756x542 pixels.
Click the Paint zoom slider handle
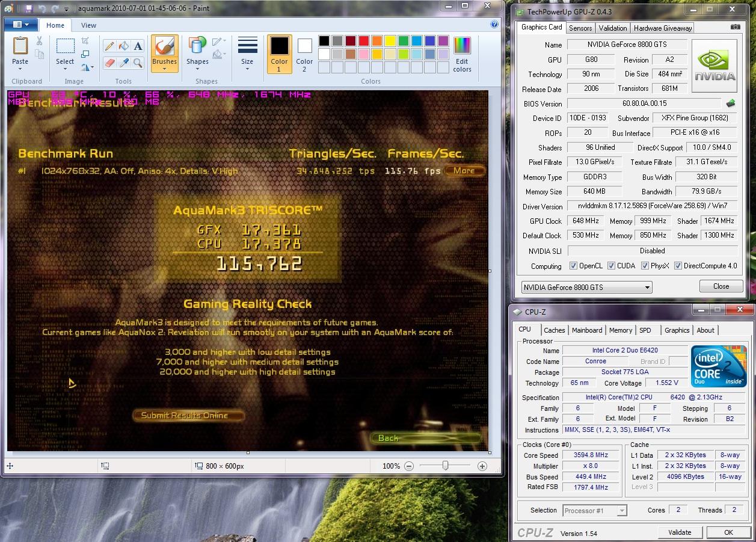pos(445,466)
